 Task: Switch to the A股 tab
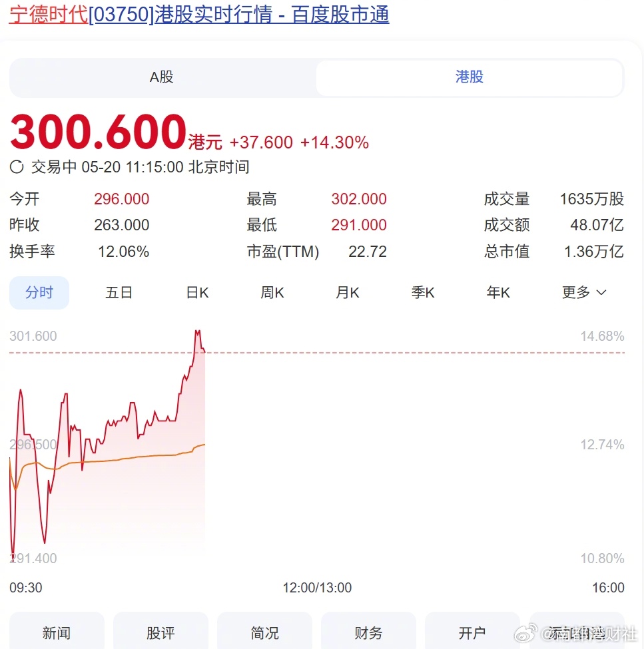[x=162, y=77]
